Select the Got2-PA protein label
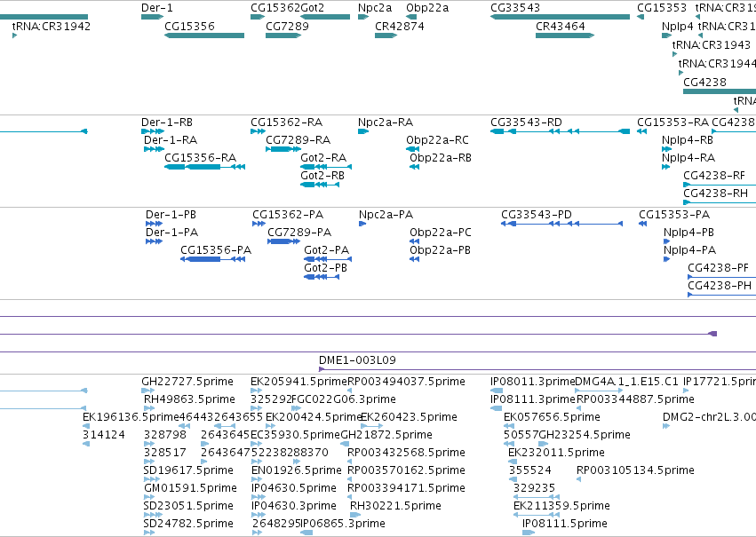 click(326, 250)
